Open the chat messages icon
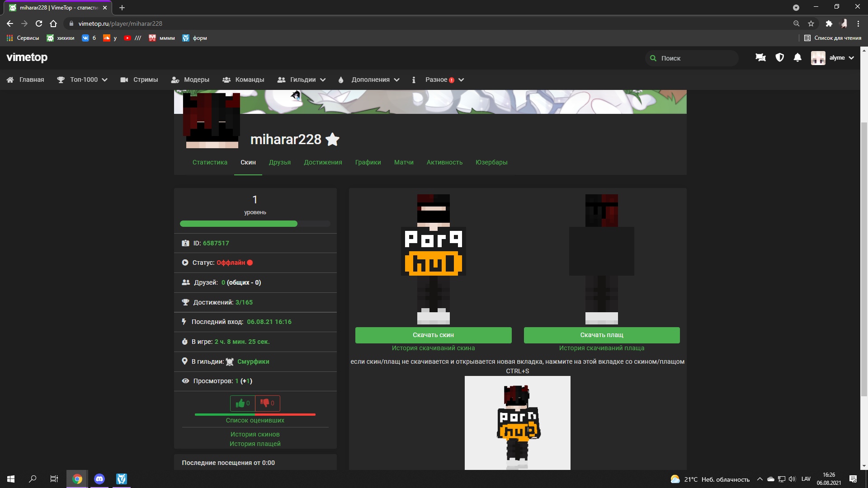Viewport: 868px width, 488px height. [760, 58]
